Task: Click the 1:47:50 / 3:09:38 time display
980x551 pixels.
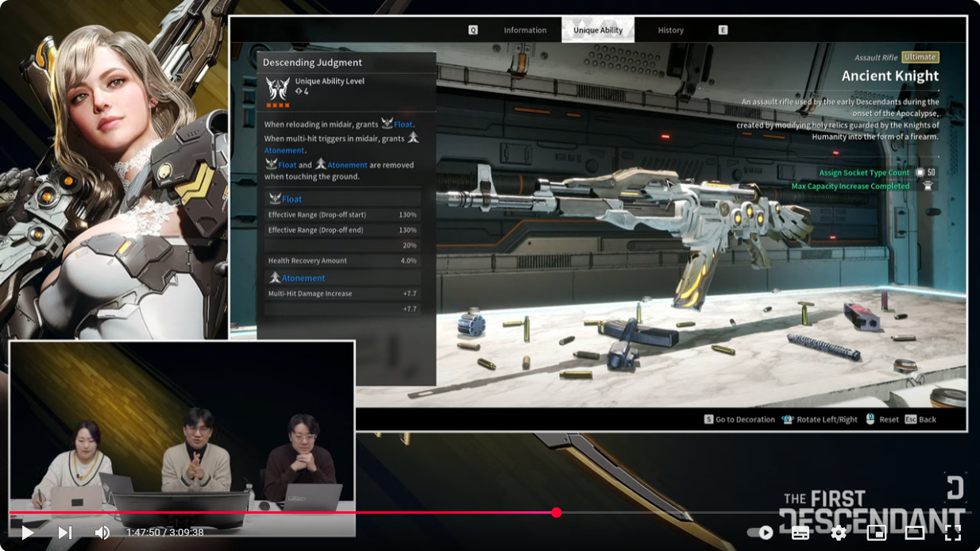Action: [x=164, y=533]
